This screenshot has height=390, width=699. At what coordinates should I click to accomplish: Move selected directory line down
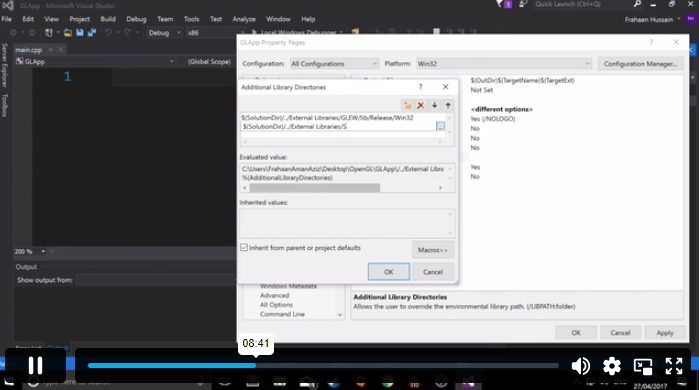(434, 105)
